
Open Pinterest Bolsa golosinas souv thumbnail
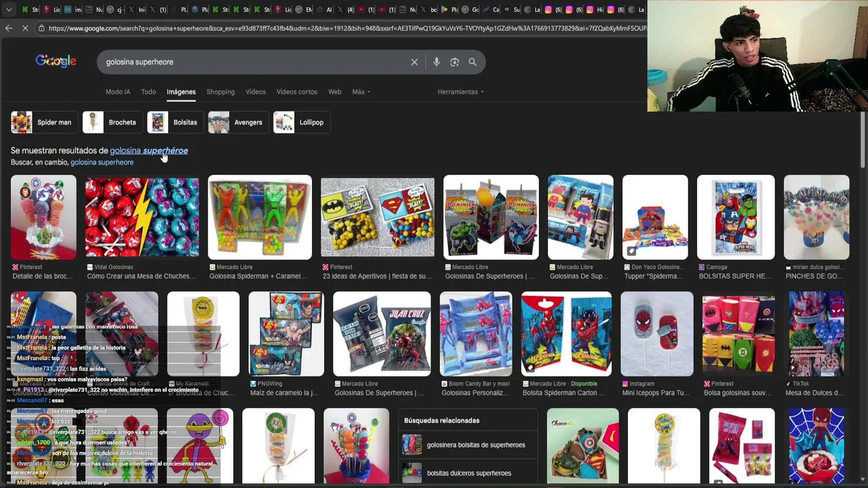(738, 333)
